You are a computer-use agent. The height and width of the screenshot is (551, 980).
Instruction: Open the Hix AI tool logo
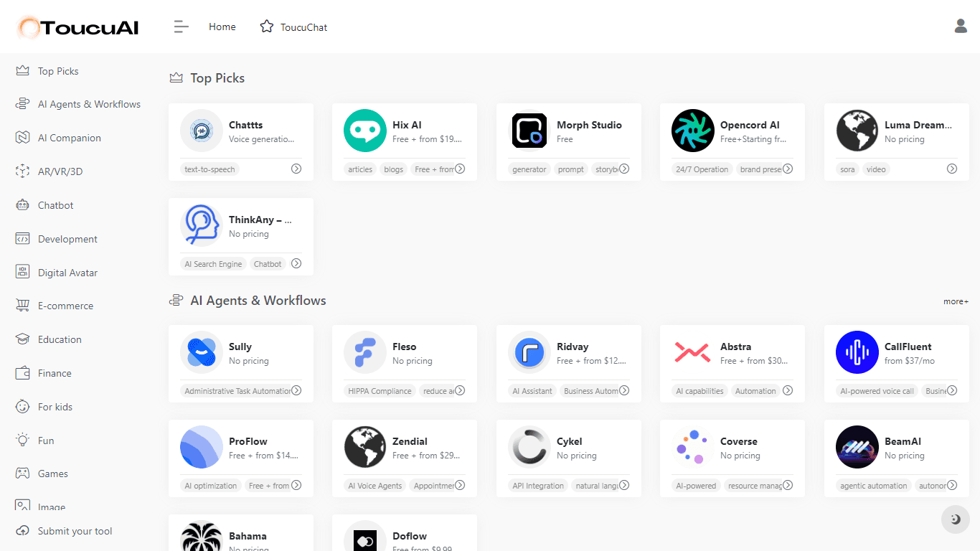[x=365, y=131]
